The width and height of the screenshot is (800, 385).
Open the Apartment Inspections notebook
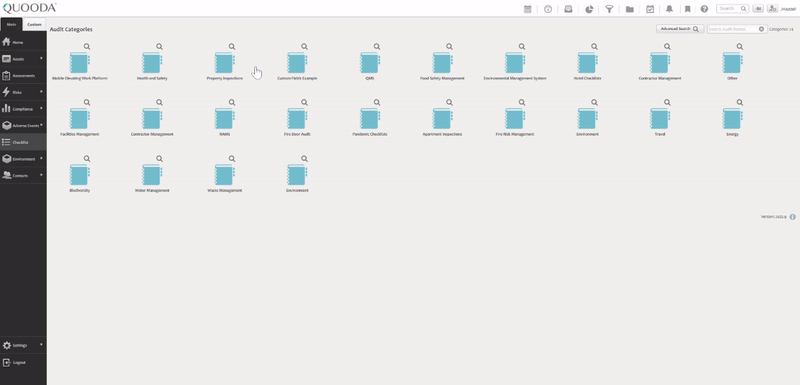click(442, 119)
